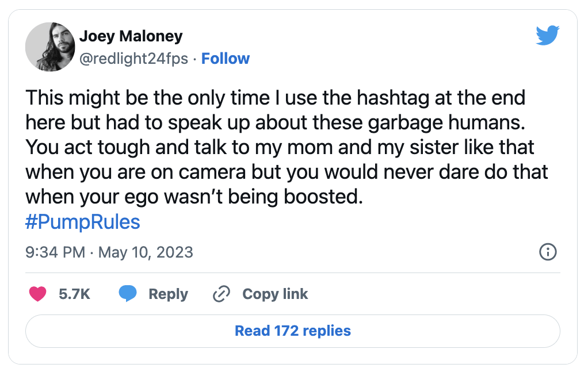Click the Copy link text label
This screenshot has width=588, height=376.
point(275,294)
